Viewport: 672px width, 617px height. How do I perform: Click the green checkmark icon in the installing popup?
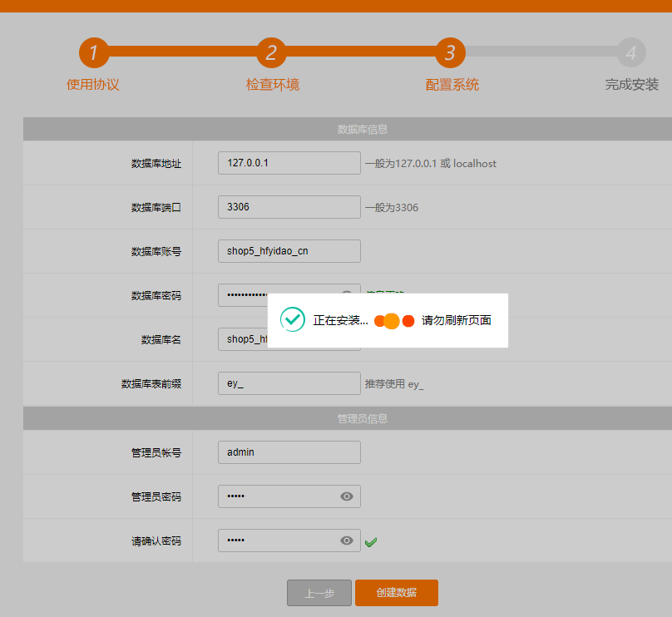293,319
